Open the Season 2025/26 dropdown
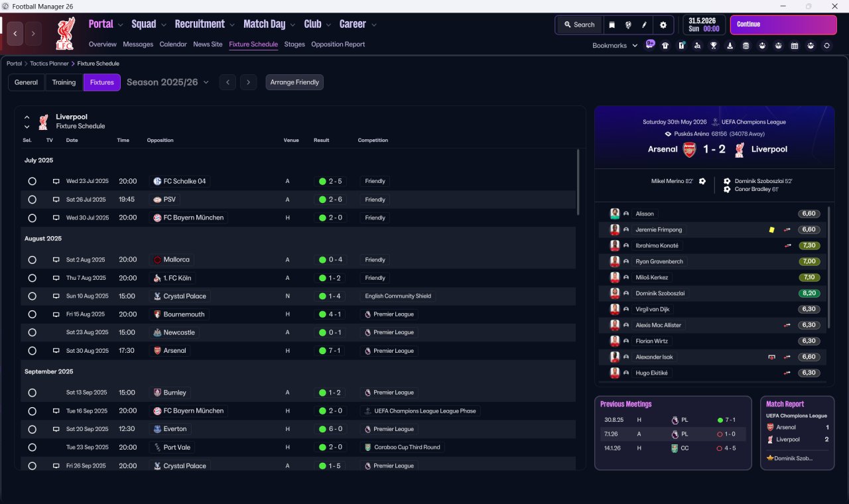The width and height of the screenshot is (849, 504). click(168, 82)
